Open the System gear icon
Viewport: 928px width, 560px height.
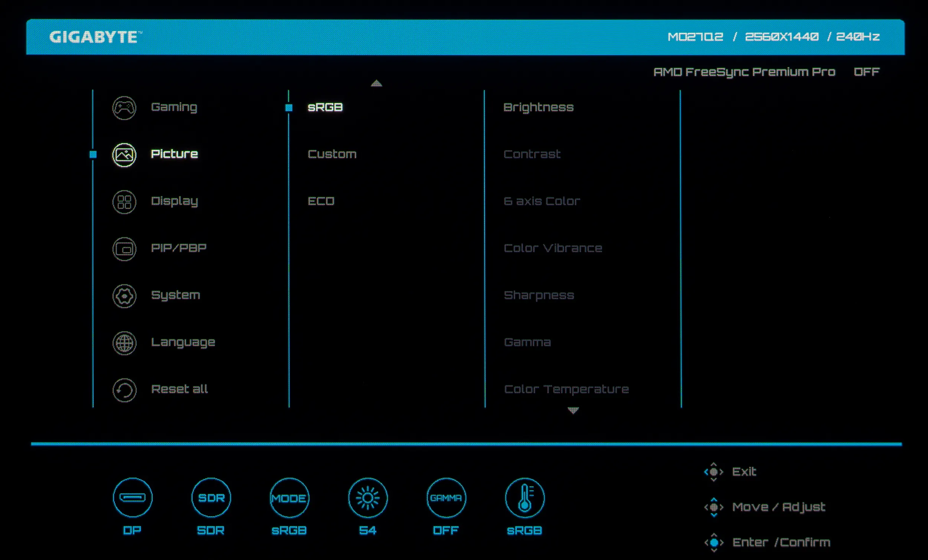(124, 296)
